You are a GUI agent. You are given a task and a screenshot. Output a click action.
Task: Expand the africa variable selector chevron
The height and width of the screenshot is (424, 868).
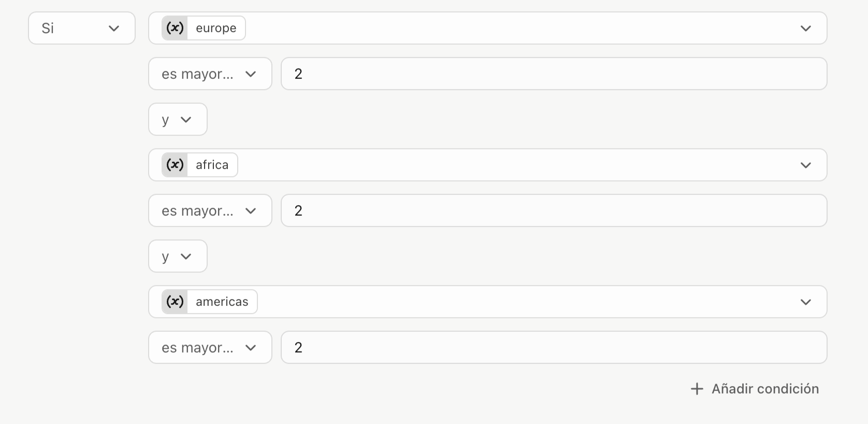805,165
